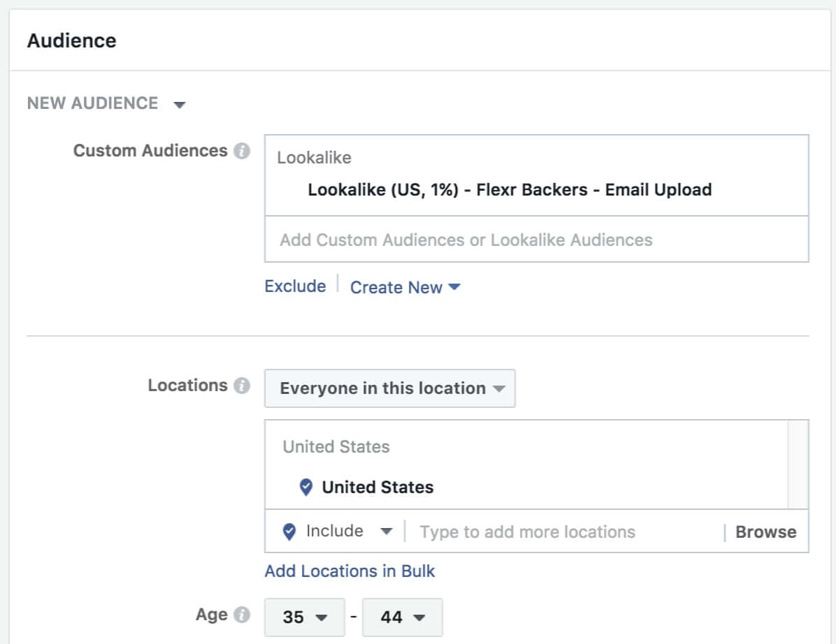
Task: Click the info icon next to Age
Action: coord(242,615)
